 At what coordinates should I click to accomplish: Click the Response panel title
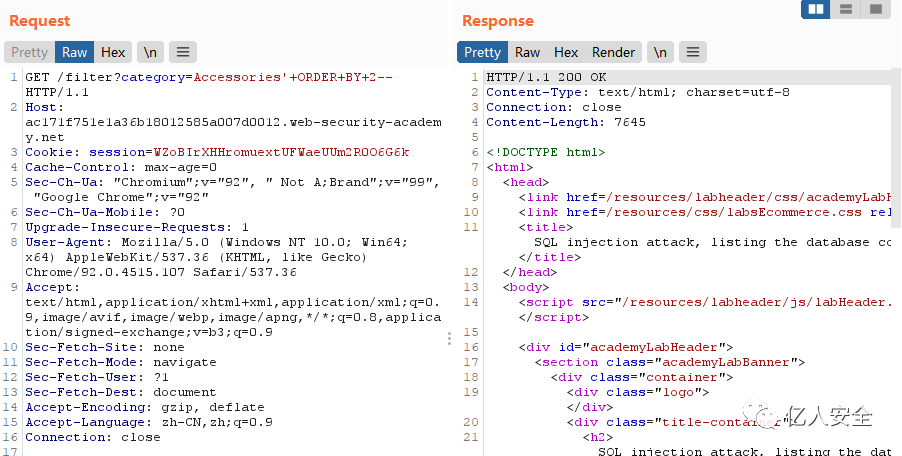click(x=498, y=21)
